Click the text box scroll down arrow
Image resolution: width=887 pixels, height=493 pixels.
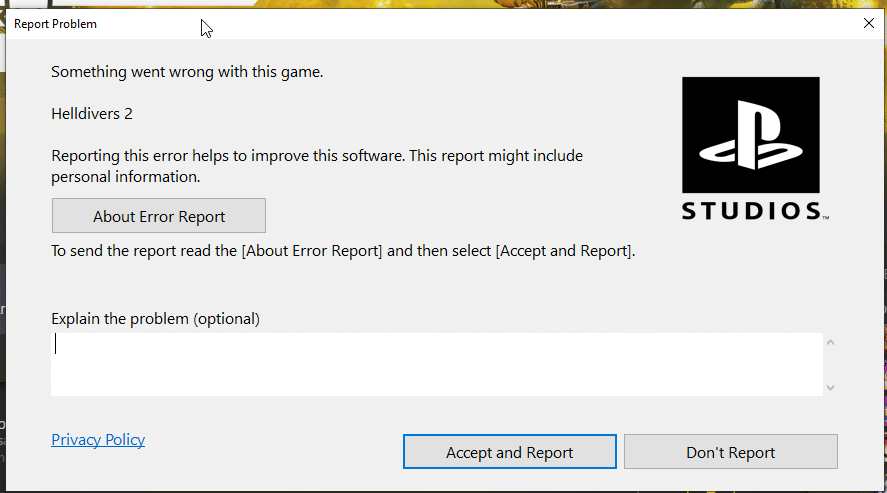[830, 387]
